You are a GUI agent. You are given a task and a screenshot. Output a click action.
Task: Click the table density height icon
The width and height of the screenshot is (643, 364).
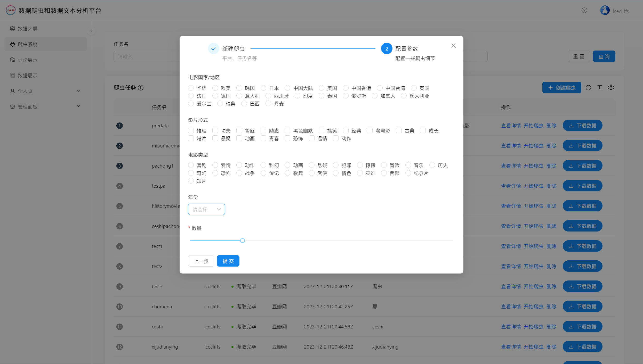point(600,88)
